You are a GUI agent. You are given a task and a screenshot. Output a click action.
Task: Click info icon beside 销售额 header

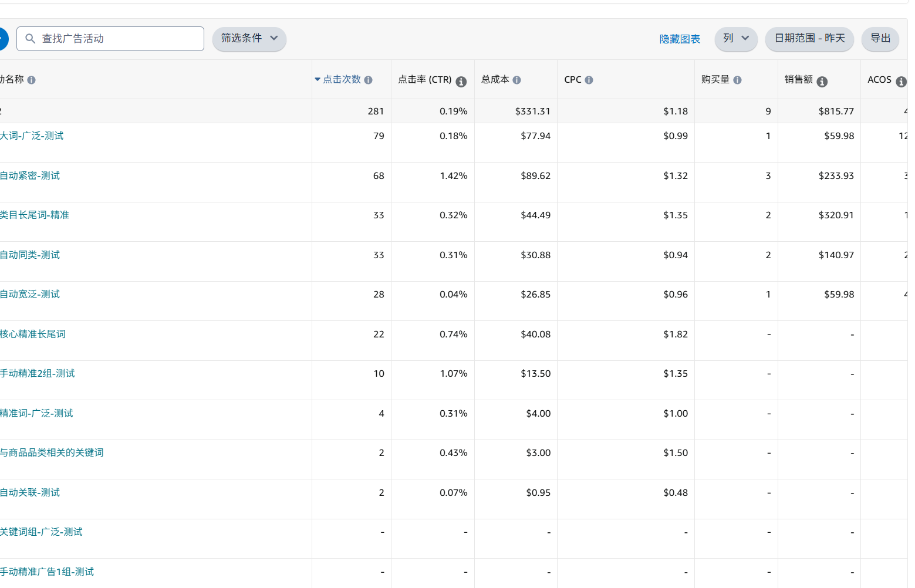click(x=822, y=82)
